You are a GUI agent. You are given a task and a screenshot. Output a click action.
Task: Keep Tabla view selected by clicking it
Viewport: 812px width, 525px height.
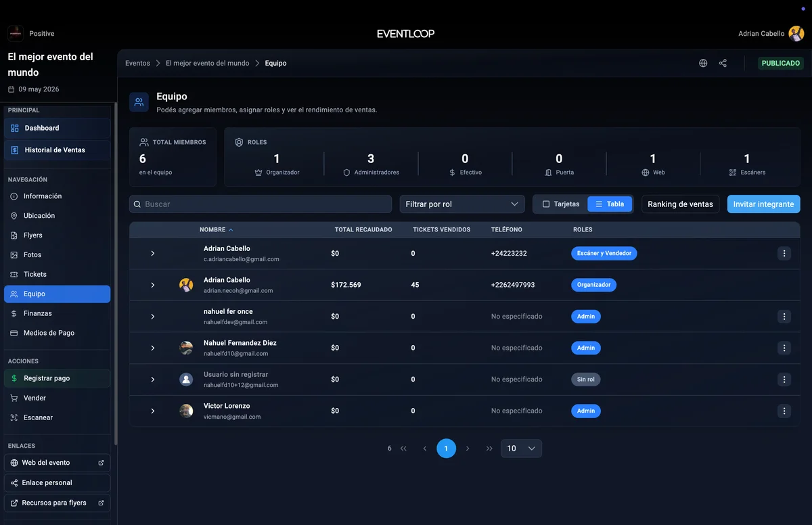(x=609, y=204)
